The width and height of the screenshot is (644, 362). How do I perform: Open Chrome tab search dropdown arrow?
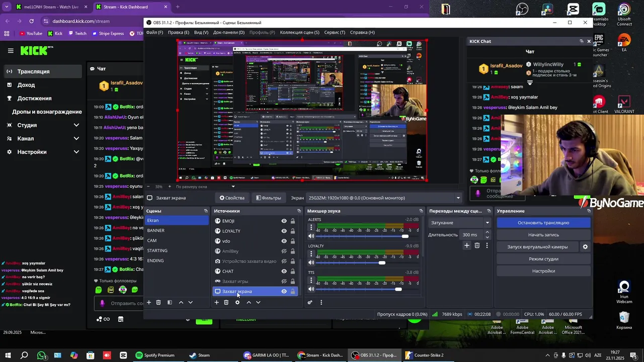pos(7,7)
